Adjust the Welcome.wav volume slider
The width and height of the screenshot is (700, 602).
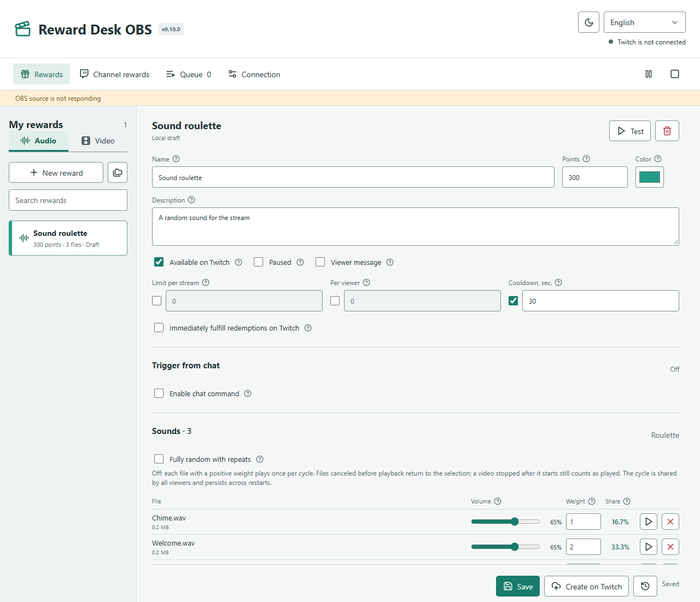pos(505,547)
